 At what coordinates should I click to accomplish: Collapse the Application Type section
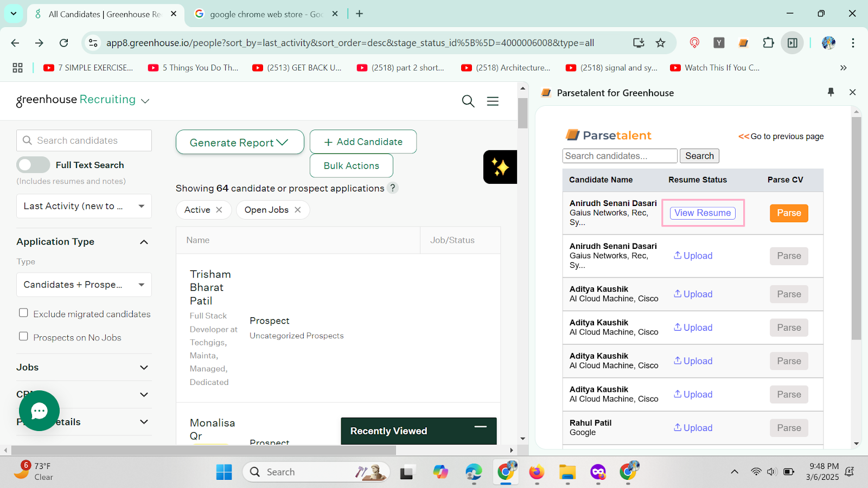coord(144,242)
